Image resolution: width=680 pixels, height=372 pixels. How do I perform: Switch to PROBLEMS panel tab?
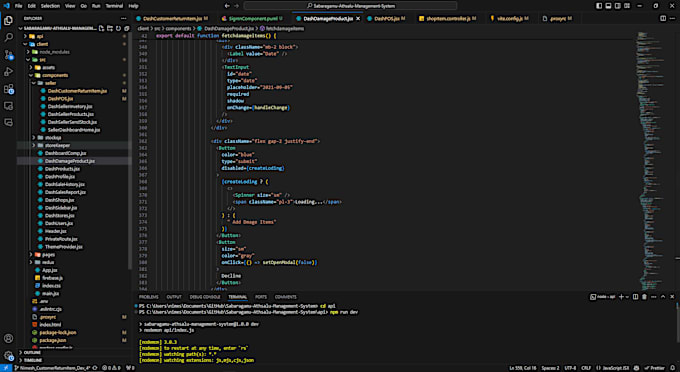tap(148, 297)
